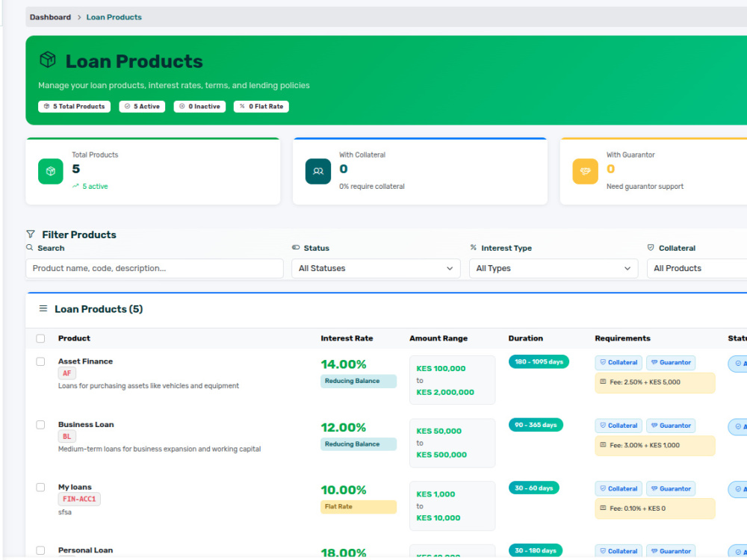Click the Flat Rate label in My loans row
Screen dimensions: 747x560
pos(359,507)
